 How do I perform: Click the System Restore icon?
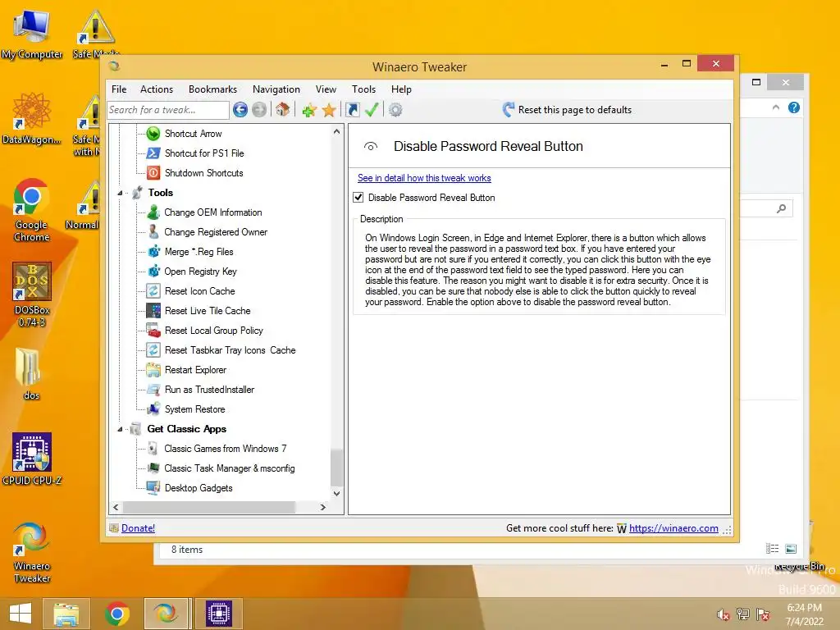153,409
